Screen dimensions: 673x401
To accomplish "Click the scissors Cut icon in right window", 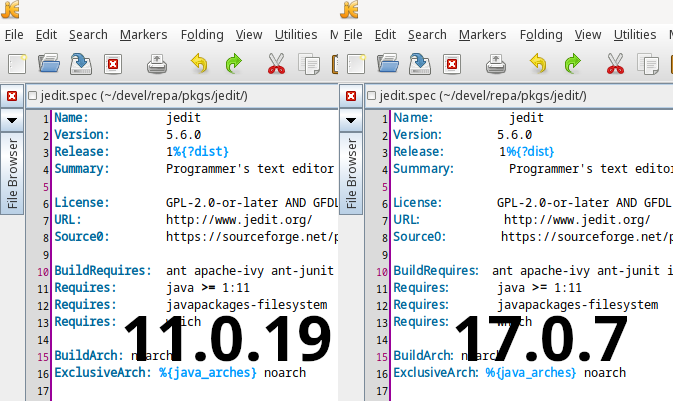I will (x=616, y=66).
